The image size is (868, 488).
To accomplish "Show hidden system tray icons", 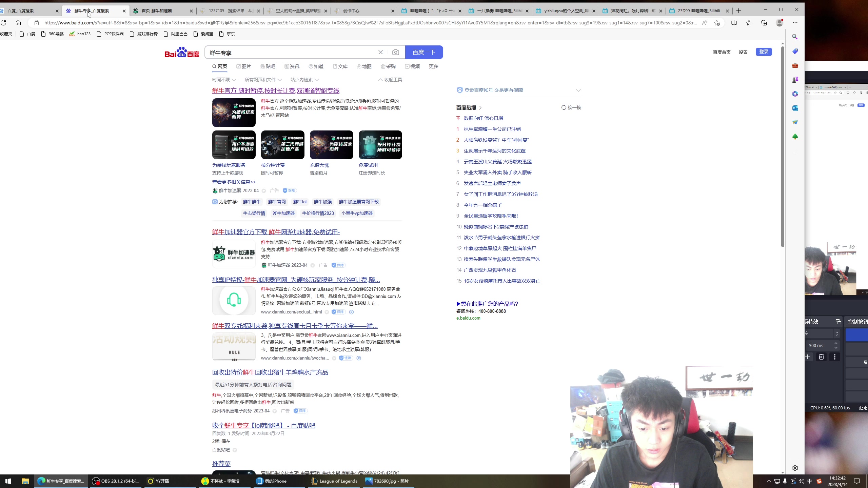I will 769,481.
